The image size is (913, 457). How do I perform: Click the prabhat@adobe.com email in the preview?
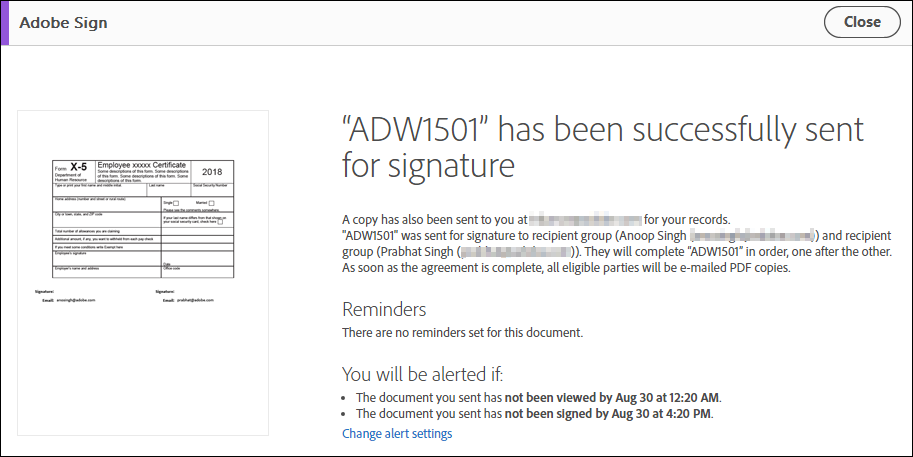pos(195,300)
